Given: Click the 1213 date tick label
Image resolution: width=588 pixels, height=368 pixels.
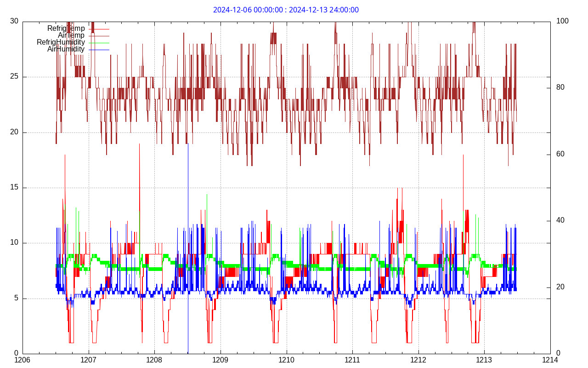Looking at the screenshot, I should (x=484, y=360).
